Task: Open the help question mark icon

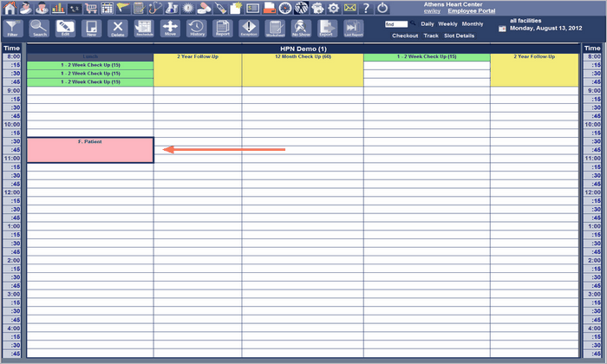Action: click(x=366, y=7)
